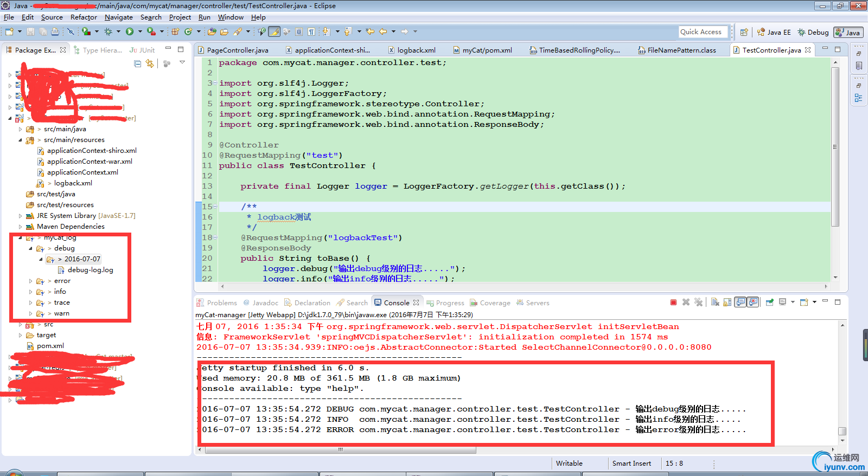Screen dimensions: 868x476
Task: Click the Debug bug icon in toolbar
Action: point(108,32)
